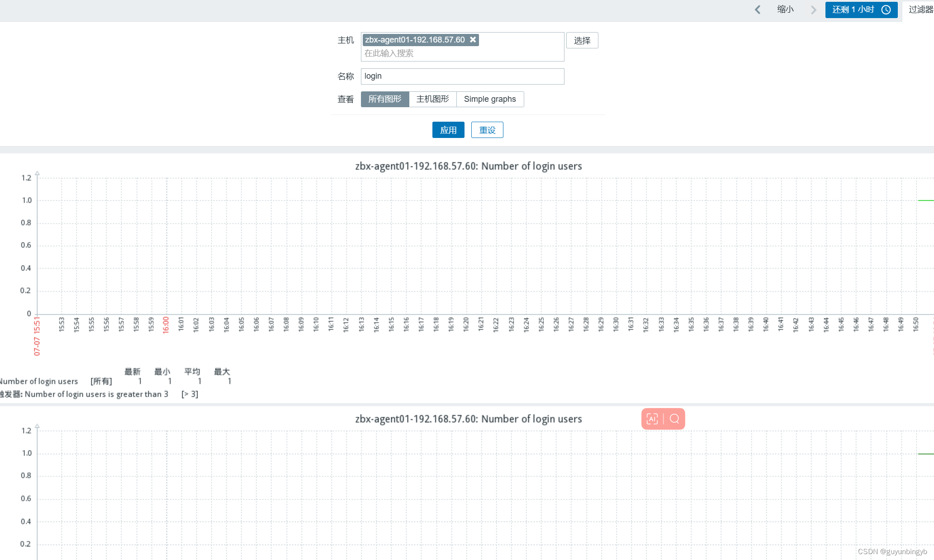Click the AI recognize overlay icon
The height and width of the screenshot is (560, 934).
[x=652, y=419]
